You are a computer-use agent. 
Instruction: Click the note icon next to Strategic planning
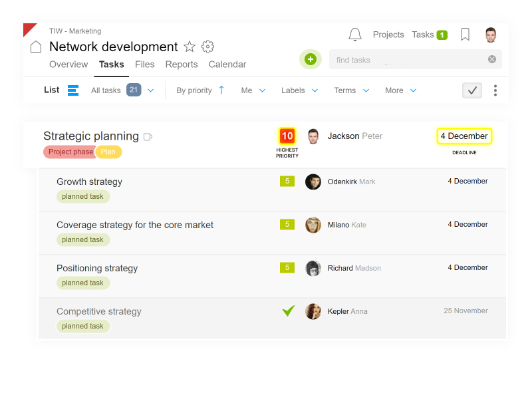click(x=148, y=137)
